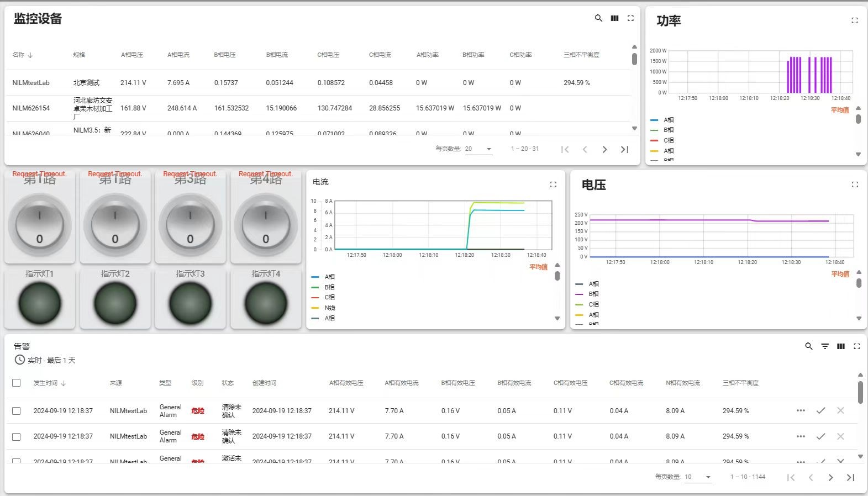Expand 功率 chart to fullscreen
Screen dimensions: 868x496
[854, 20]
